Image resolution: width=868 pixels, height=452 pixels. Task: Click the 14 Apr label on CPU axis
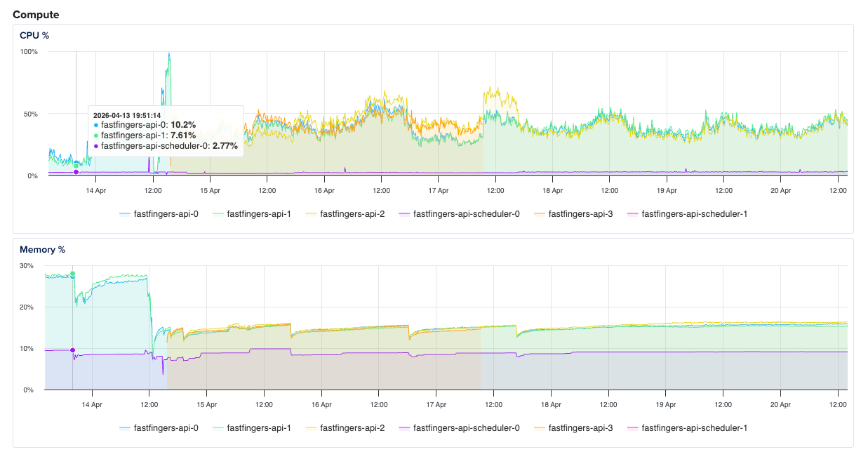pos(95,190)
